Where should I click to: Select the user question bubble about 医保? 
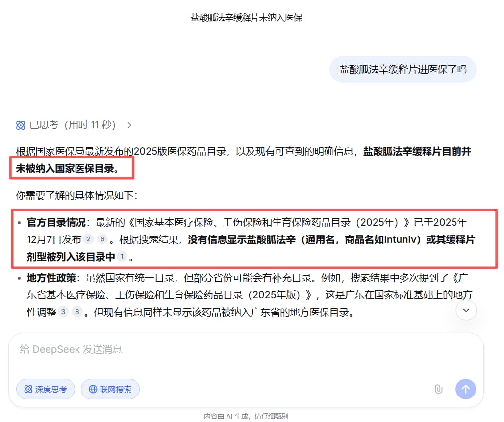point(403,69)
